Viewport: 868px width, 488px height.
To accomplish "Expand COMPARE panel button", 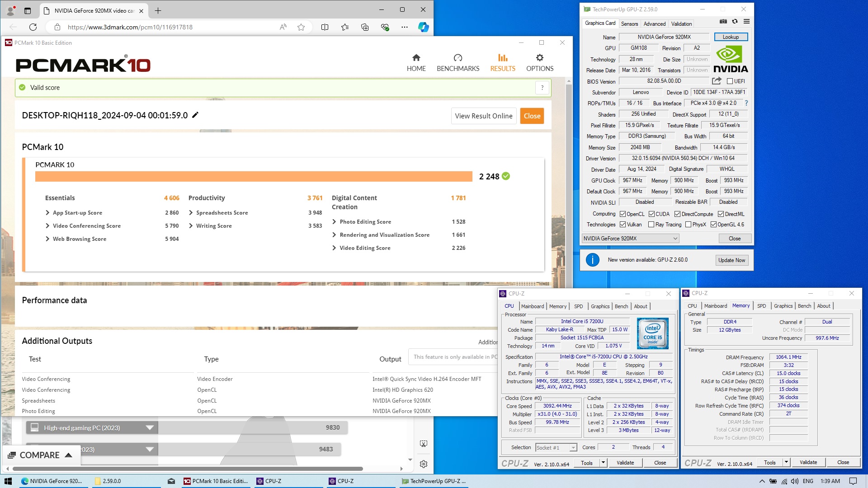I will [x=42, y=455].
